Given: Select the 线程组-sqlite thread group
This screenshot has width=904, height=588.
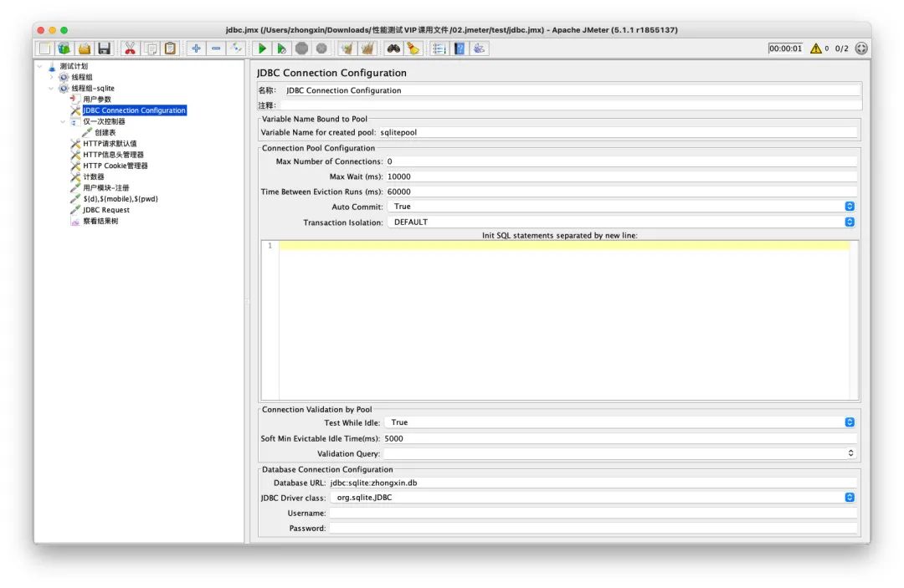Looking at the screenshot, I should [x=93, y=88].
